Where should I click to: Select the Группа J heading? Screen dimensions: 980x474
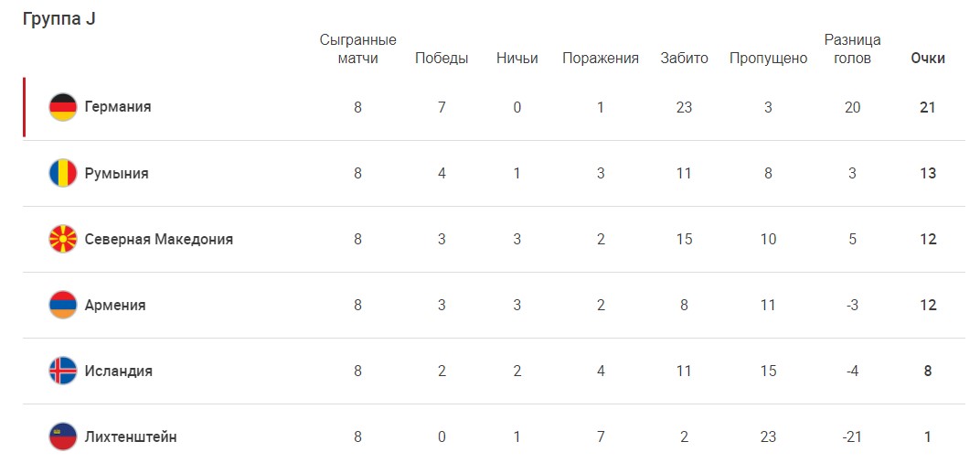click(x=59, y=19)
